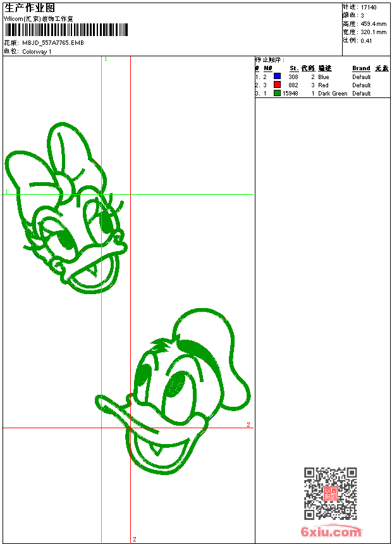The width and height of the screenshot is (392, 544).
Task: Select the lower-right duck head embroidery design
Action: 173,391
